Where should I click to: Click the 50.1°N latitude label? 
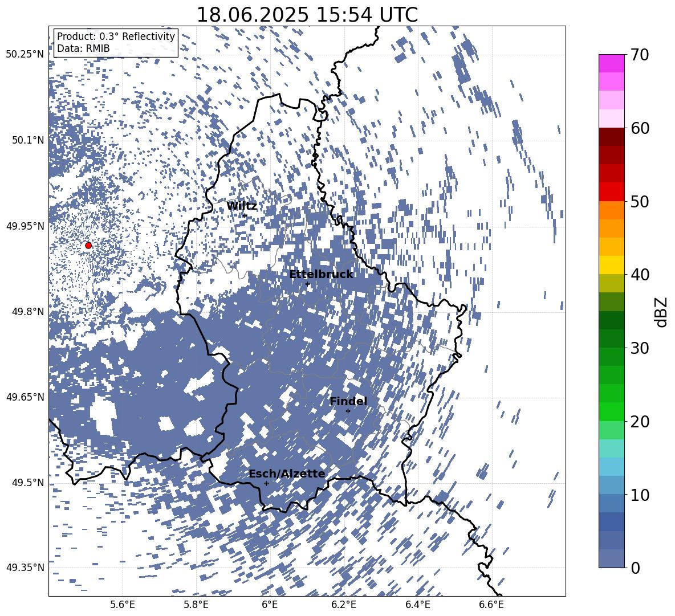tap(29, 140)
